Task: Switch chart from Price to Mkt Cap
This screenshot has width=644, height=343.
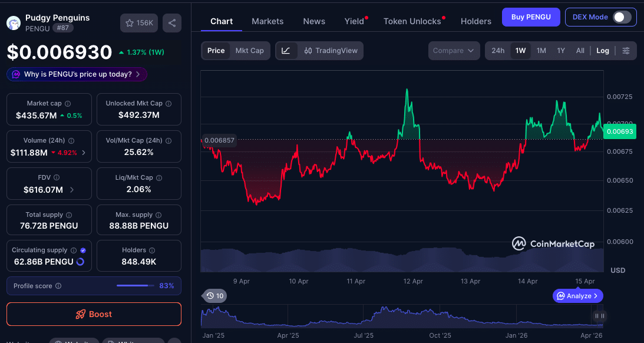Action: [x=249, y=51]
